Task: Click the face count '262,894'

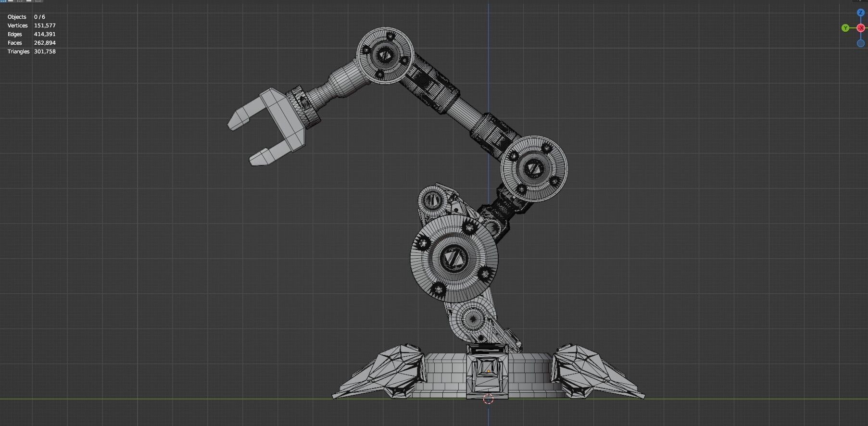Action: tap(45, 43)
